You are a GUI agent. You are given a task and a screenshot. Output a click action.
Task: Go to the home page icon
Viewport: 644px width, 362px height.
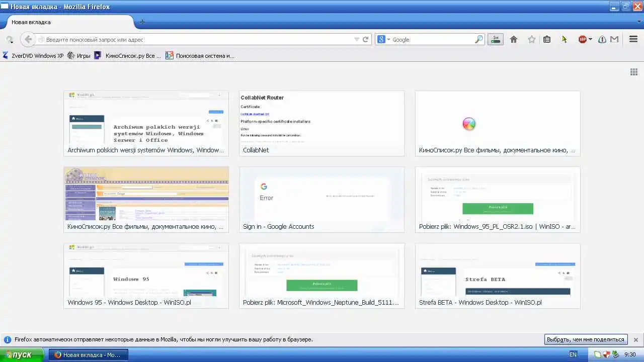click(x=514, y=39)
